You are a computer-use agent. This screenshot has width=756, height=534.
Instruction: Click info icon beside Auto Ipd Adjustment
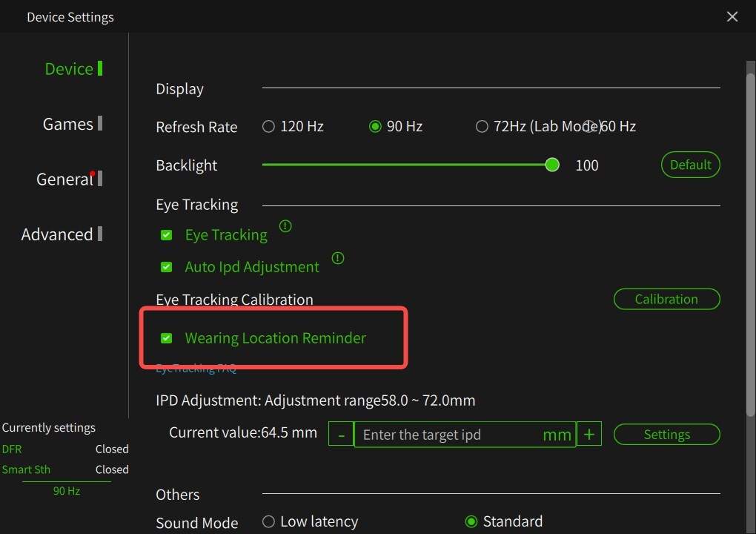click(338, 258)
